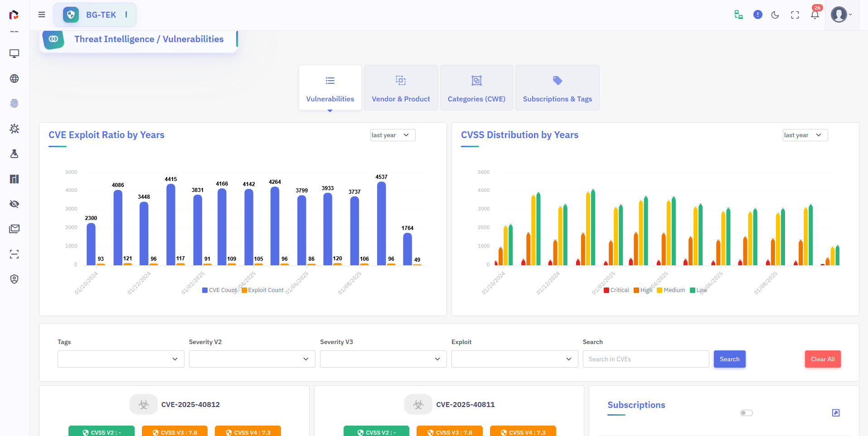
Task: Open CVSS Distribution period dropdown
Action: click(805, 135)
